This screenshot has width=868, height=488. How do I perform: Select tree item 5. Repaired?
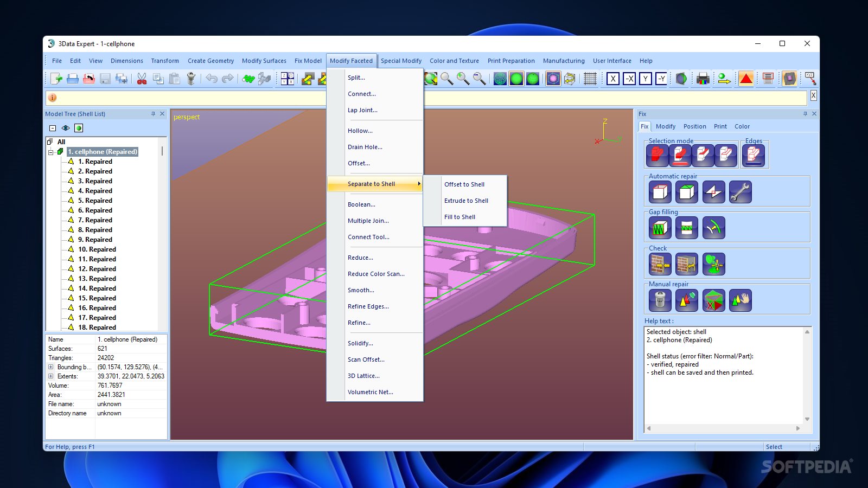(95, 201)
